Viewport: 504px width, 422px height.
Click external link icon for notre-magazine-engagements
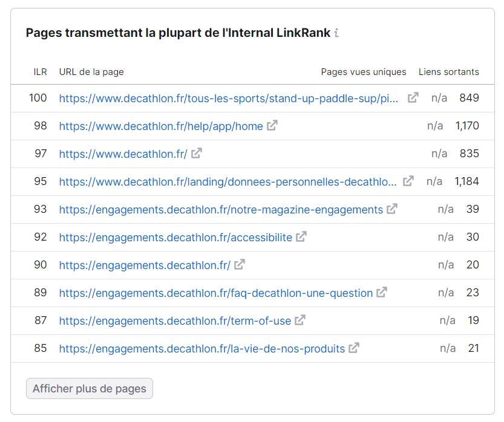[392, 209]
